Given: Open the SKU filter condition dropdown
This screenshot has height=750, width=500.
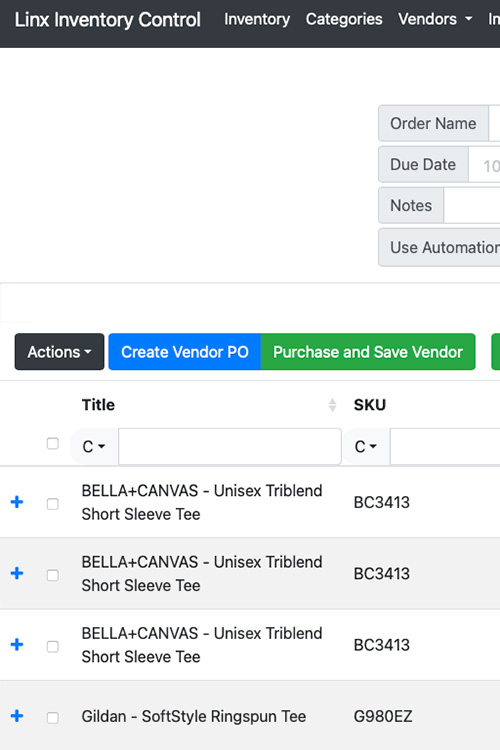Looking at the screenshot, I should click(x=366, y=447).
